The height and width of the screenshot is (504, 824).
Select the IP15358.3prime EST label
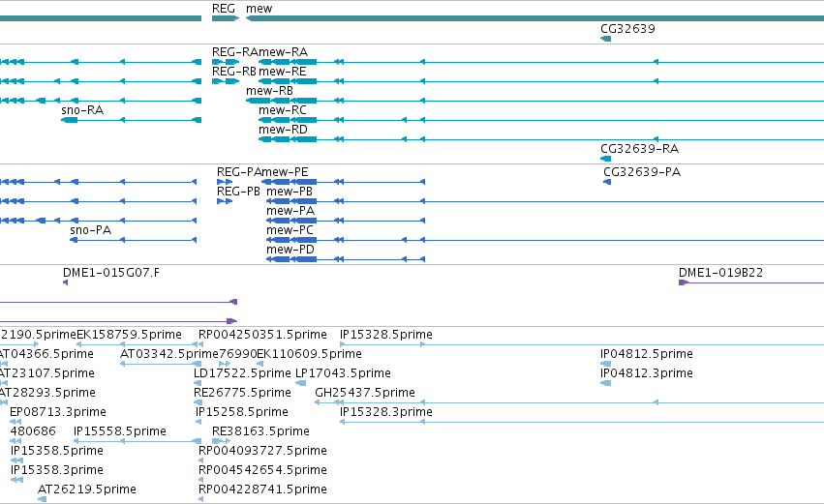(57, 470)
